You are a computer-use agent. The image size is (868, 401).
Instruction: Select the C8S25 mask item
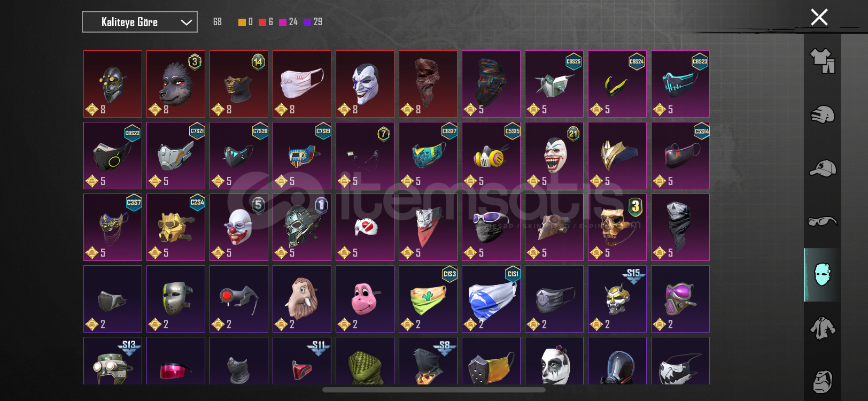tap(554, 84)
